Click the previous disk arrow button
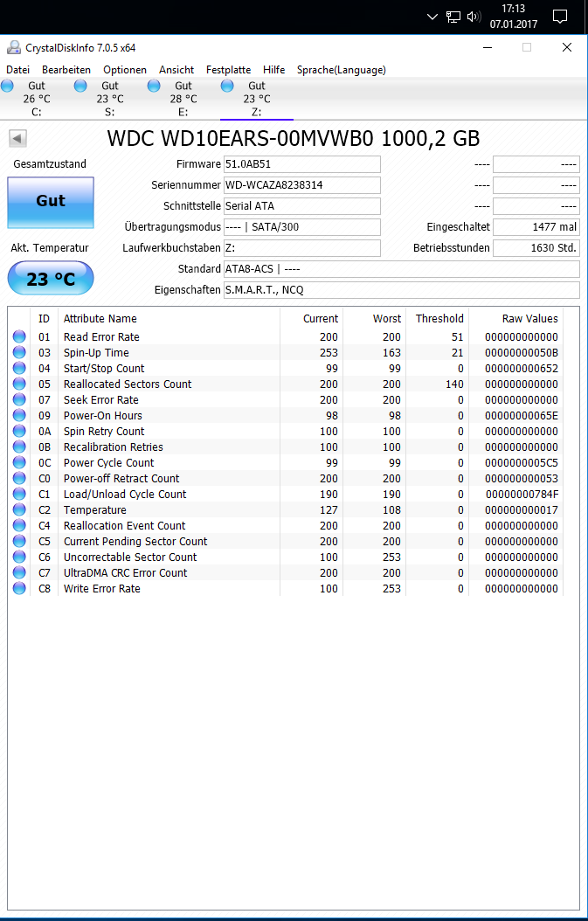 point(17,139)
